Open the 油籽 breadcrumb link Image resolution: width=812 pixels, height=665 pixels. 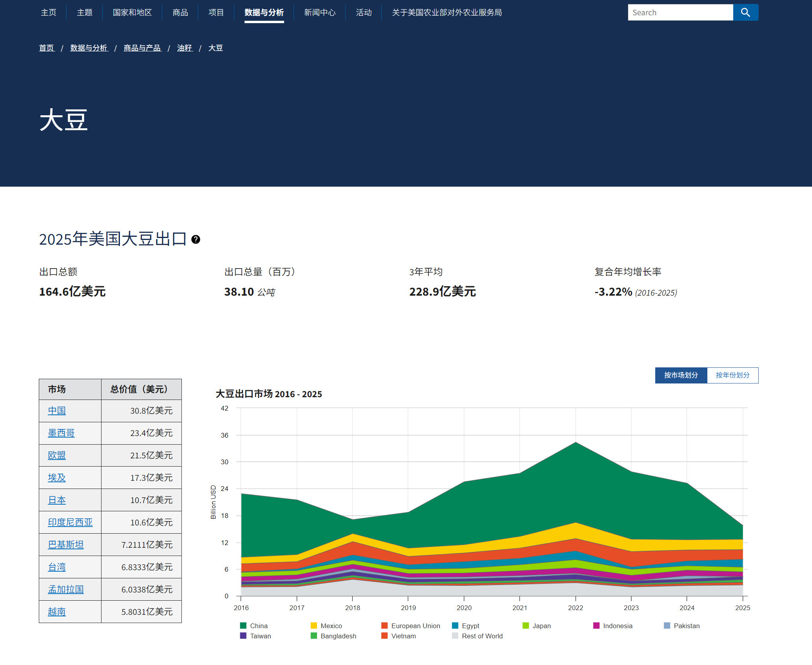(x=184, y=48)
